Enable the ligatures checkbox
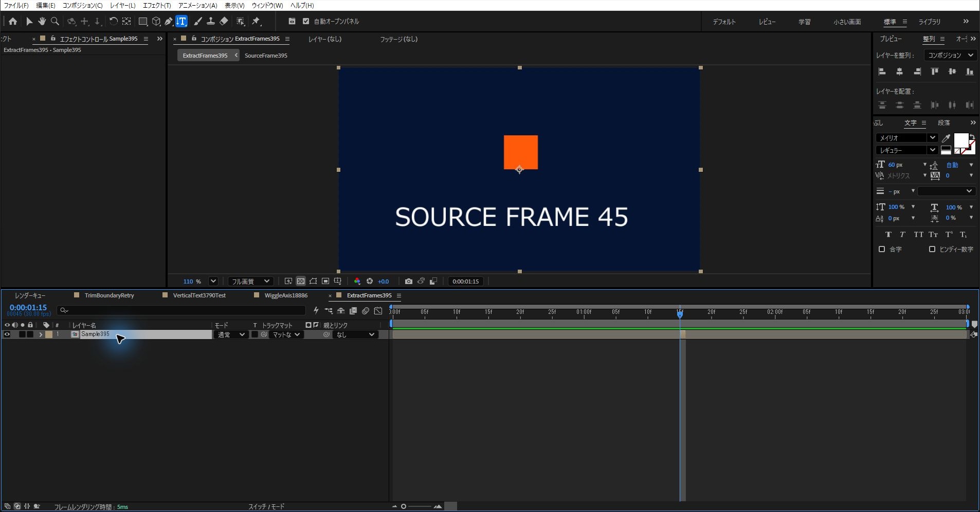The width and height of the screenshot is (980, 512). 882,249
